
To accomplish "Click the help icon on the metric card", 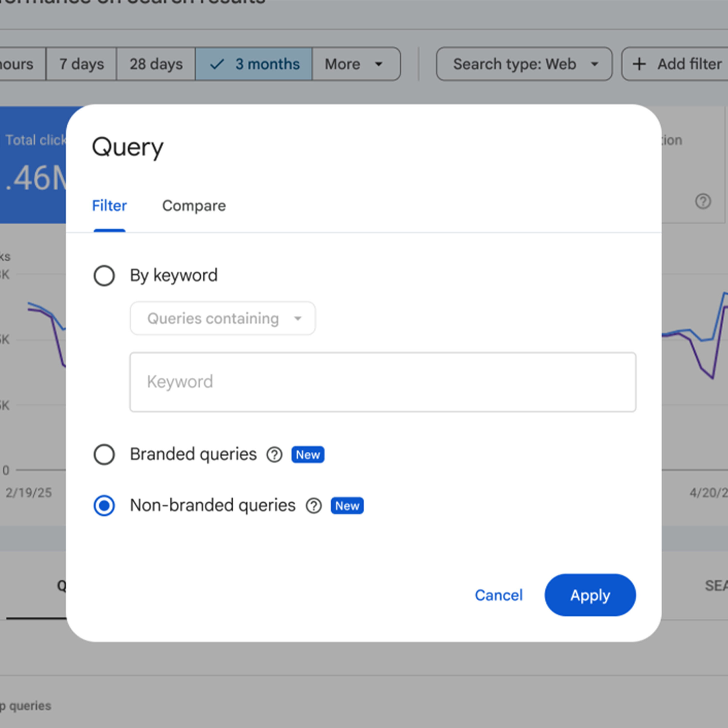I will (703, 202).
